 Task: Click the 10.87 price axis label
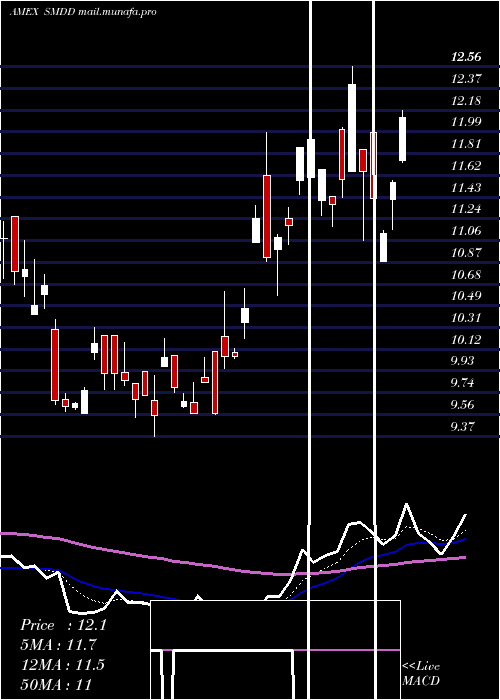pos(467,253)
